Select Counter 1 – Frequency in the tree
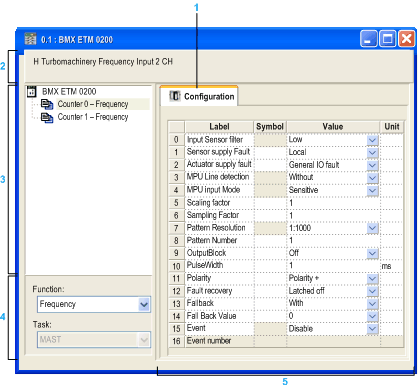 pos(93,117)
